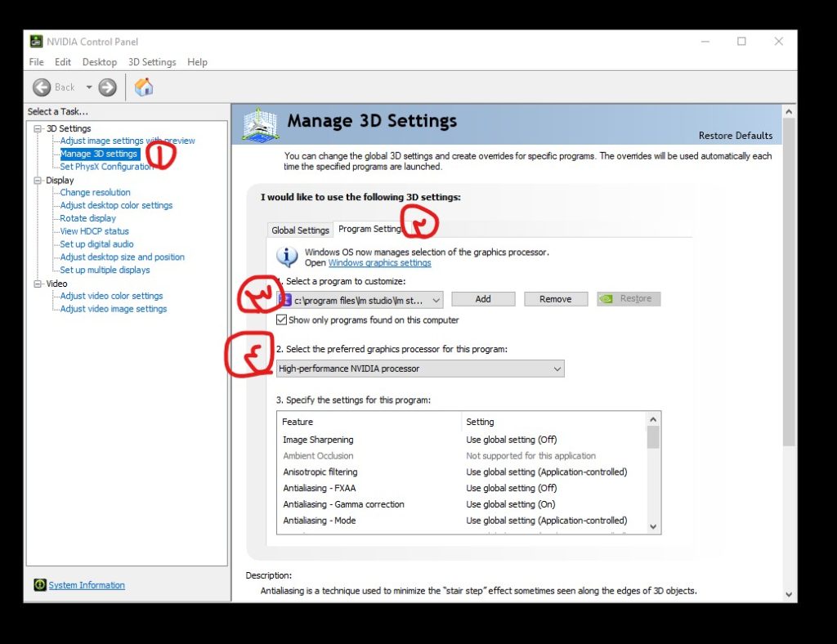Collapse the Video tree node
The image size is (837, 644).
(x=38, y=284)
